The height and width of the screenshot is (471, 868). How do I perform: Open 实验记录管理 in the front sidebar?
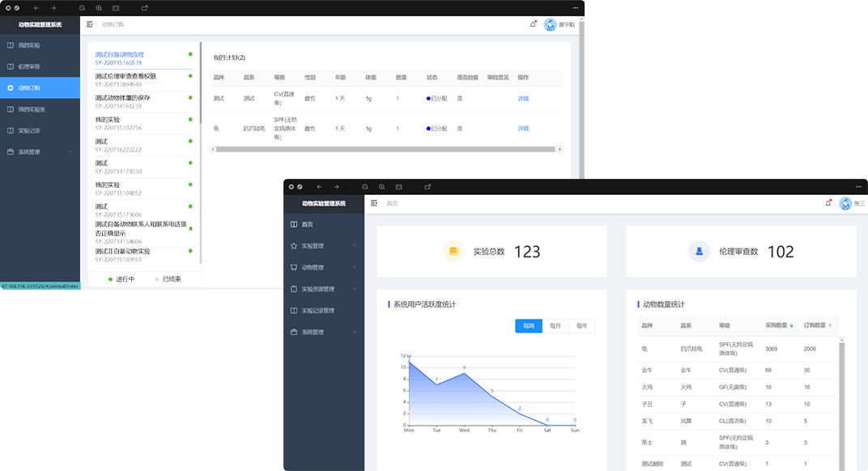317,311
